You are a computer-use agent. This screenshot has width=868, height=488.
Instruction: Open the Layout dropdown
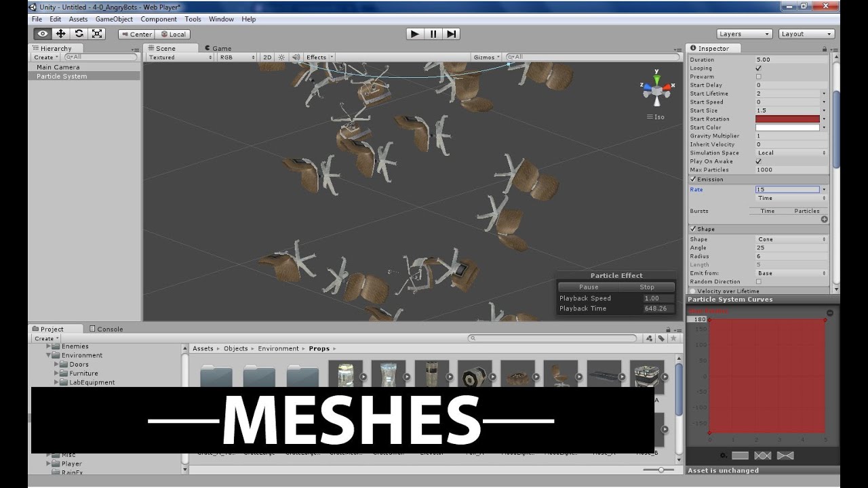[806, 34]
